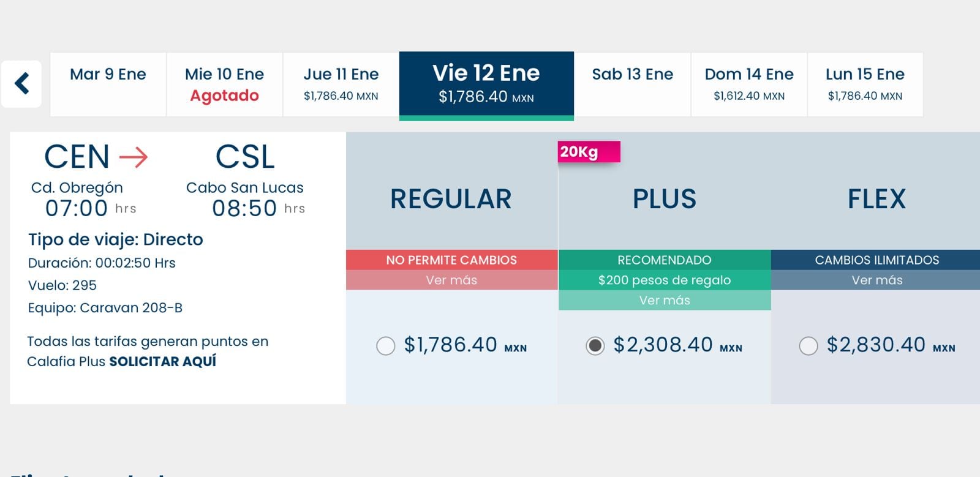
Task: Select the Plus fare $2,308.40 radio button
Action: 595,346
